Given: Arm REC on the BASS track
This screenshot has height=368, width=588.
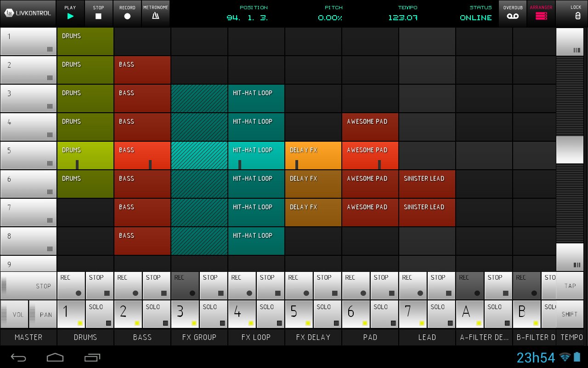Looking at the screenshot, I should 128,286.
